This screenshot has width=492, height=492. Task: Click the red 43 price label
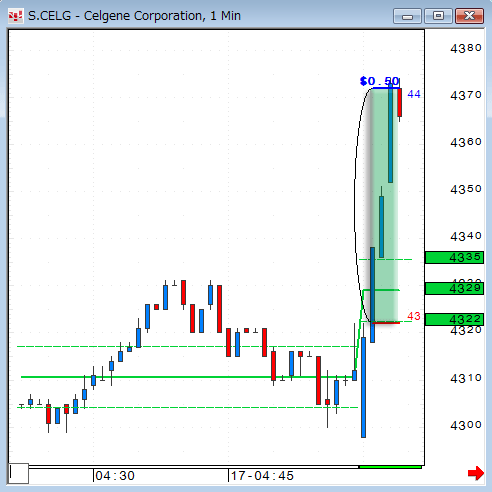click(x=414, y=316)
